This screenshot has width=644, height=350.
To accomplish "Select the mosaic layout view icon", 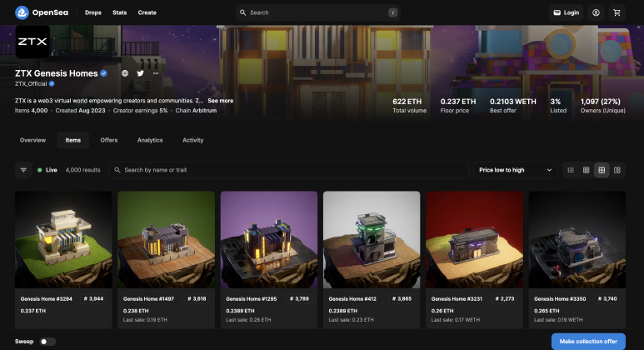I will (x=617, y=170).
